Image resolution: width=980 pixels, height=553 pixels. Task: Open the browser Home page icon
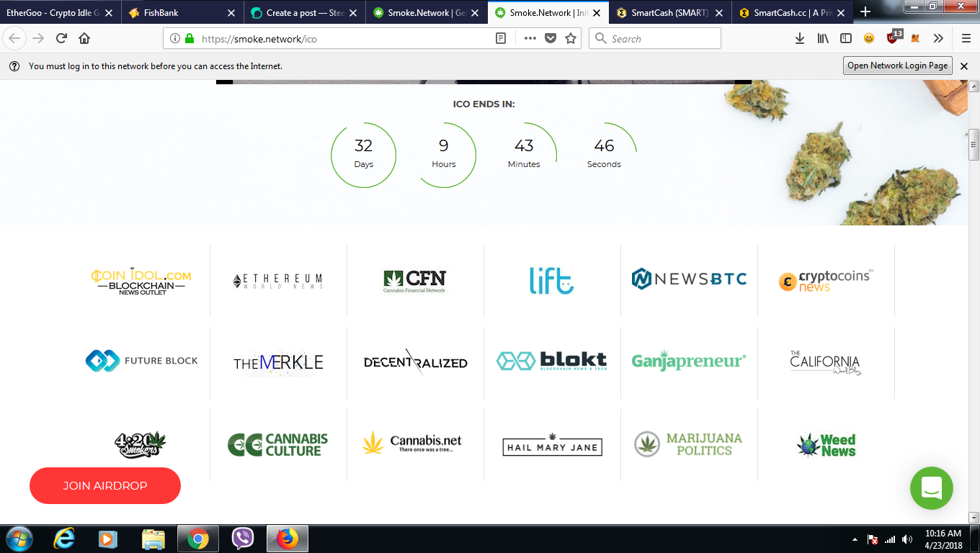84,39
